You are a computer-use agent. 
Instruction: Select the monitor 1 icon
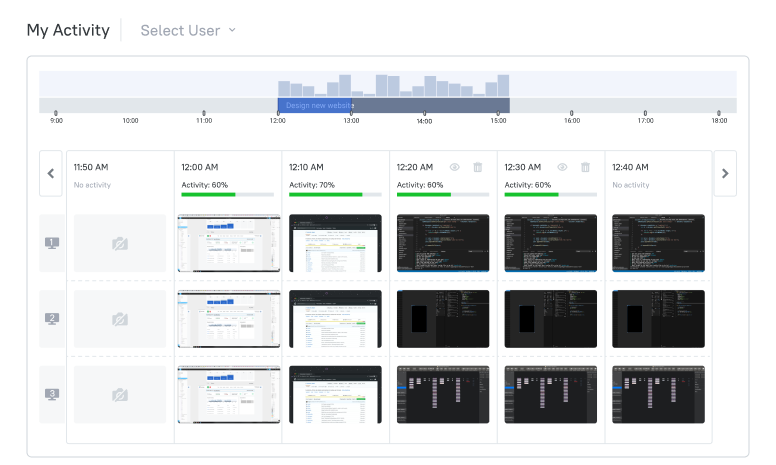pos(52,243)
